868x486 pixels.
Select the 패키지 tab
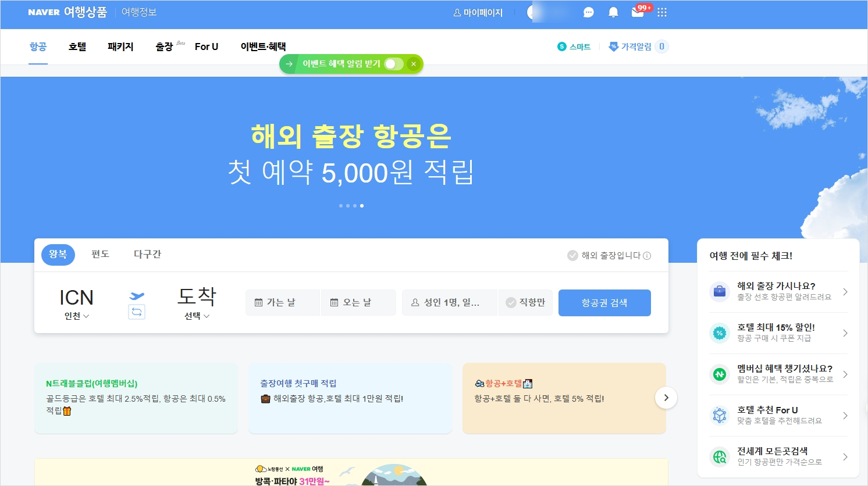120,47
